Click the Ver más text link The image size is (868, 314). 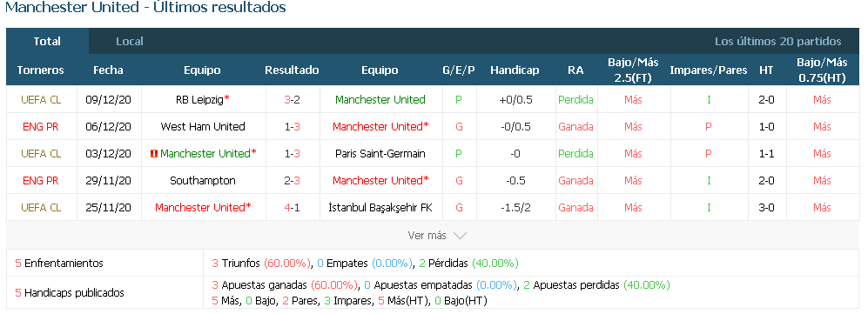tap(427, 236)
